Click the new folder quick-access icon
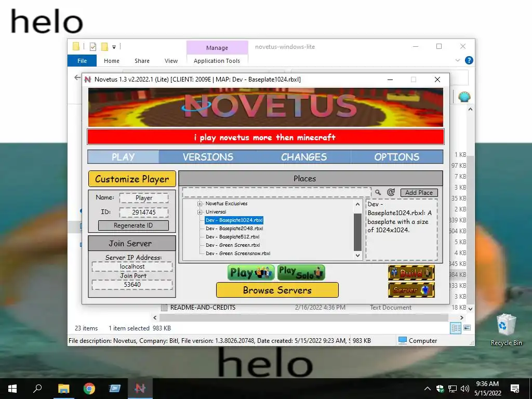Viewport: 532px width, 399px height. point(104,47)
